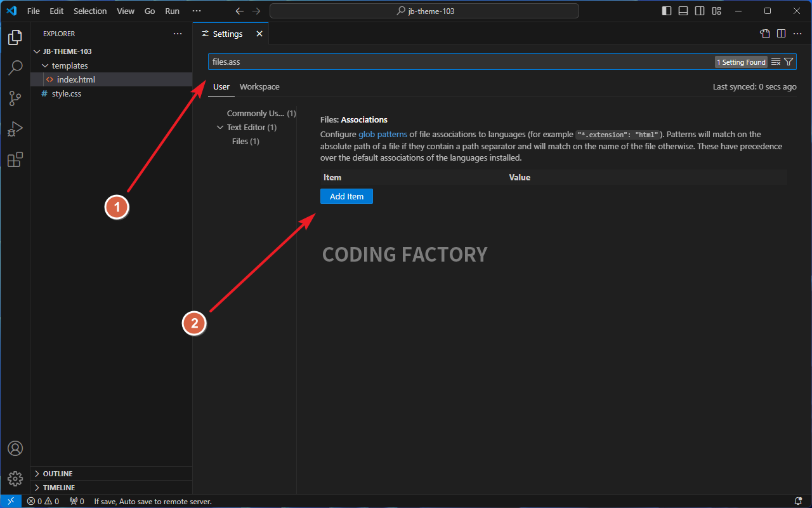
Task: Open the Run menu
Action: [x=172, y=11]
